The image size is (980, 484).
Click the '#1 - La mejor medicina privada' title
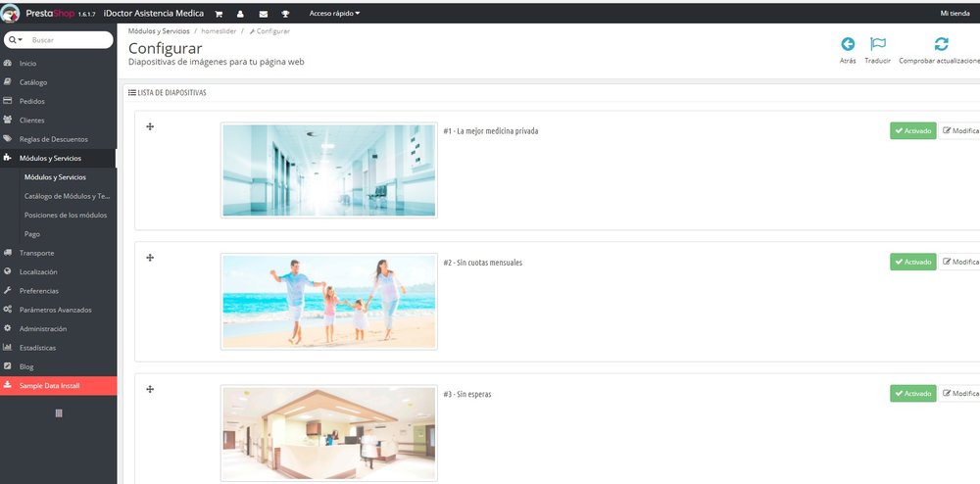click(x=491, y=131)
